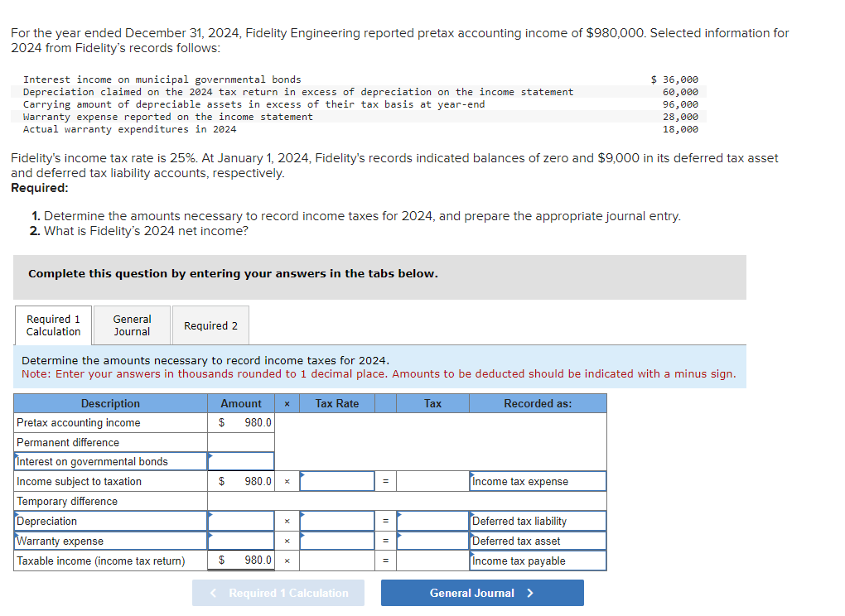
Task: Click the General Journal navigation button
Action: click(x=481, y=592)
